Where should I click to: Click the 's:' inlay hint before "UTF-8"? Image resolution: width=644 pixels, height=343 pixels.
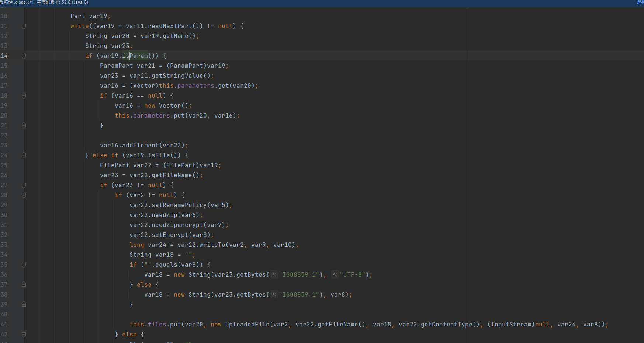pyautogui.click(x=335, y=275)
